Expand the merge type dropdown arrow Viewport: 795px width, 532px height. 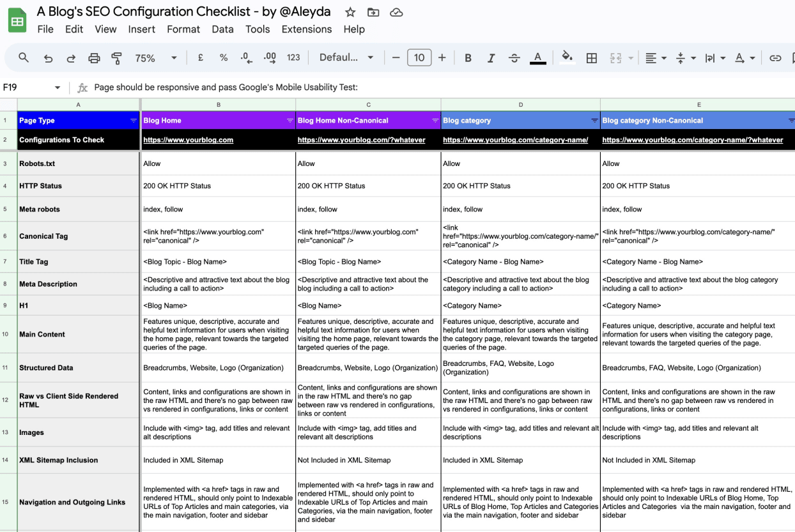[631, 58]
